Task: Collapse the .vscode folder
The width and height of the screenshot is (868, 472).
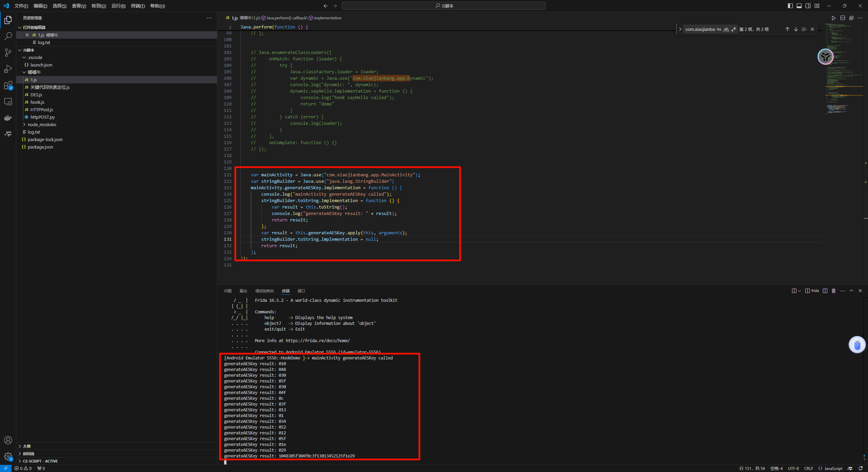Action: click(x=35, y=57)
